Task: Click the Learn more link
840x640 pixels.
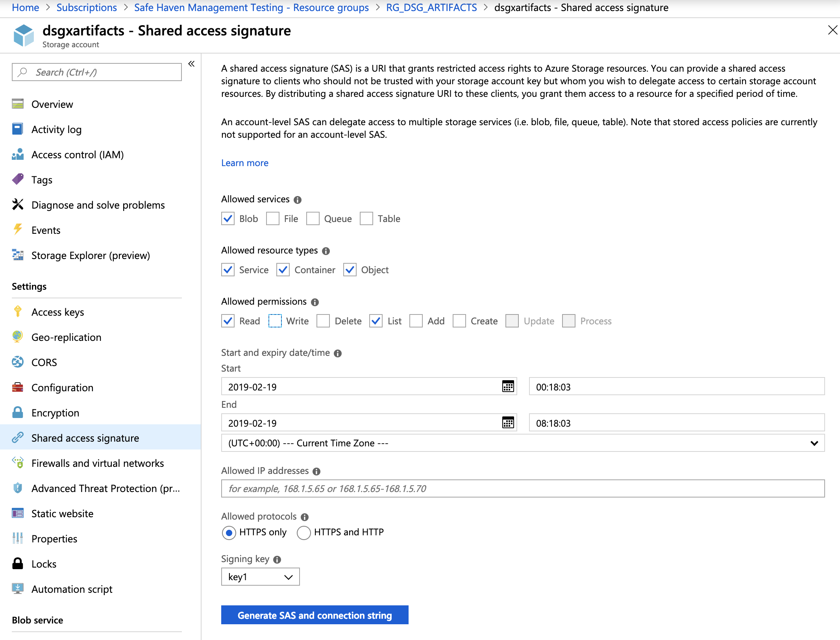Action: 244,163
